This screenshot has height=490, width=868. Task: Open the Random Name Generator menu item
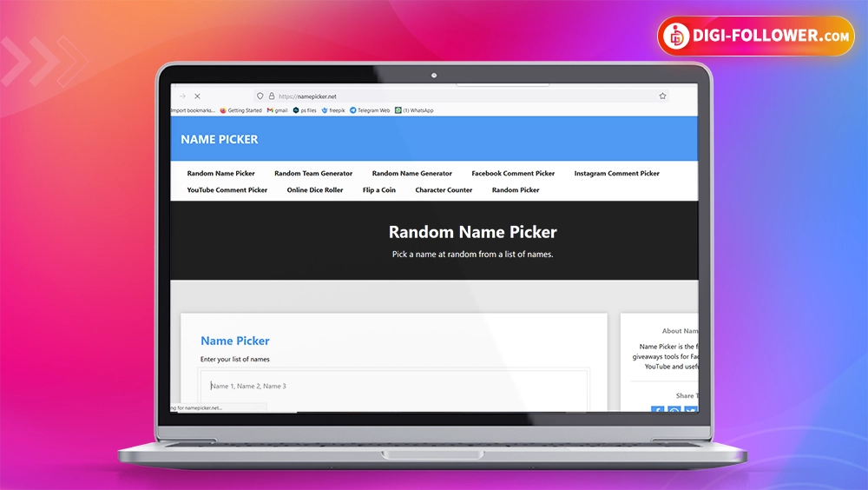click(411, 173)
